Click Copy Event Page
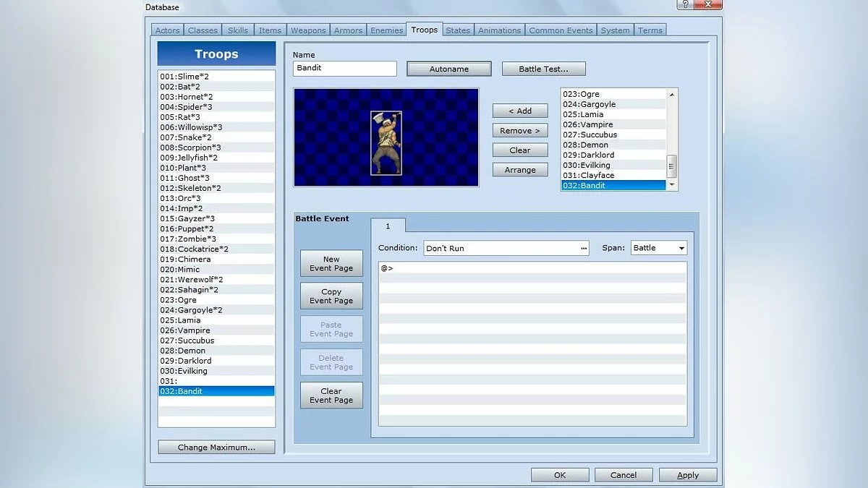The height and width of the screenshot is (488, 868). pos(331,296)
